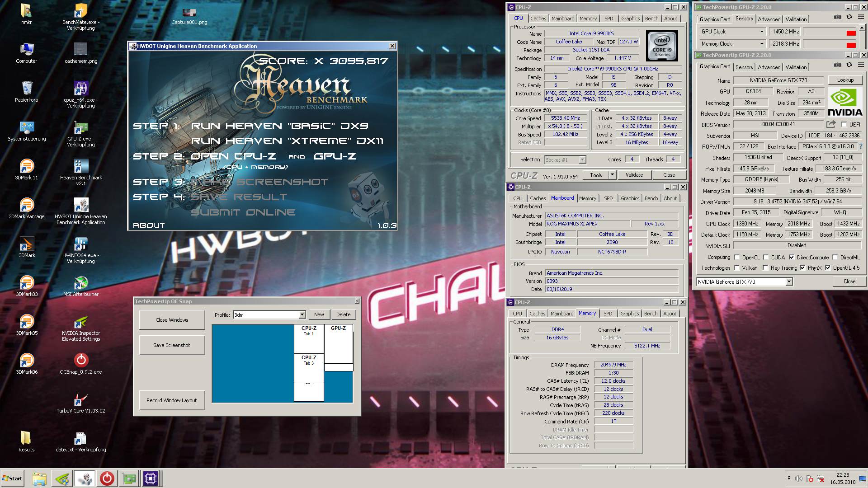868x488 pixels.
Task: Open GPU-Z.exe shortcut on desktop
Action: pyautogui.click(x=81, y=133)
